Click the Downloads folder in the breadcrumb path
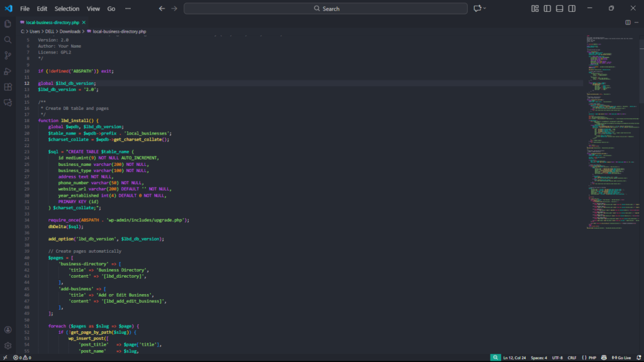Image resolution: width=644 pixels, height=362 pixels. pos(71,31)
